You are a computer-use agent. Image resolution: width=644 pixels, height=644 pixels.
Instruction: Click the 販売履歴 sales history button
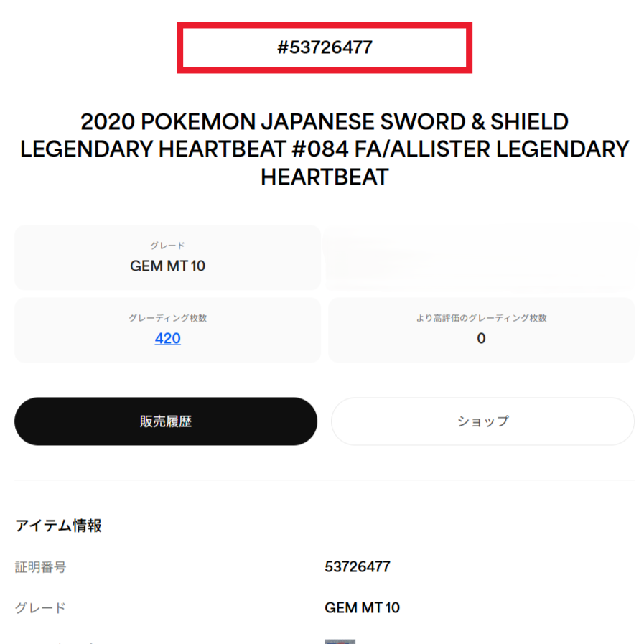coord(166,421)
